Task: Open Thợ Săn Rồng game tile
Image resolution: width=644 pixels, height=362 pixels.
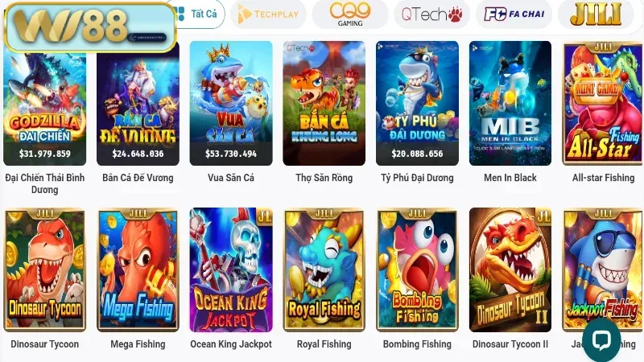Action: 324,103
